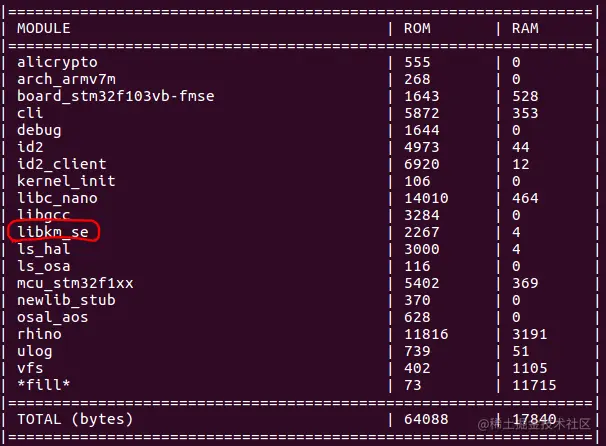Select ROM value 268 for arch_armv7m

coord(417,79)
